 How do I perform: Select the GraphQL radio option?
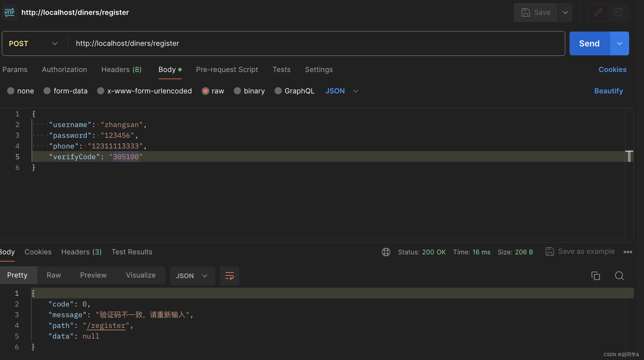coord(278,91)
